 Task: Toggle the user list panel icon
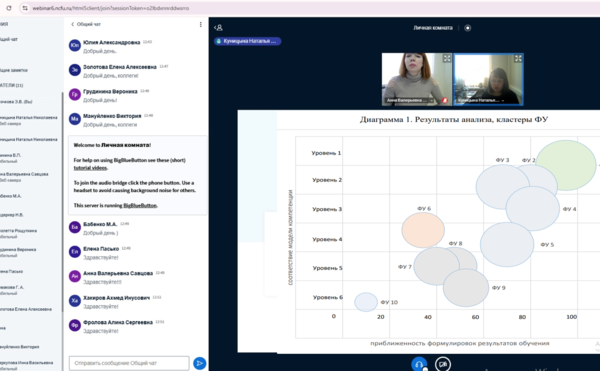coord(218,28)
